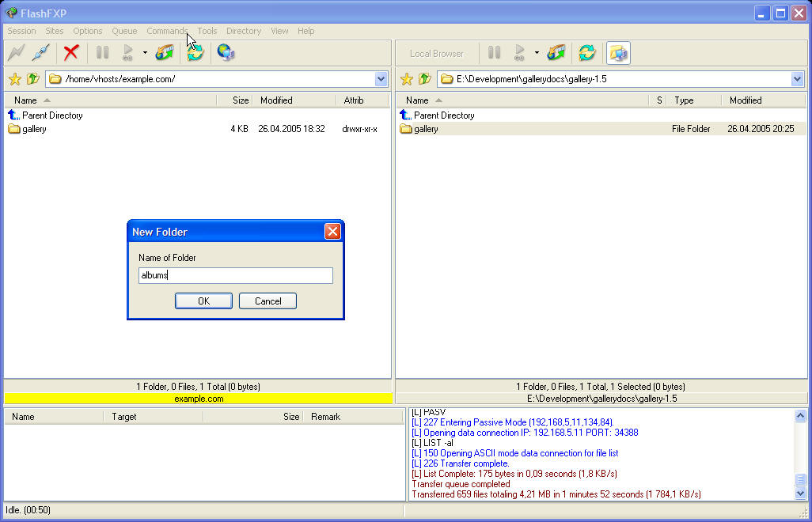Close the New Folder dialog with red X
The height and width of the screenshot is (522, 812).
coord(332,231)
